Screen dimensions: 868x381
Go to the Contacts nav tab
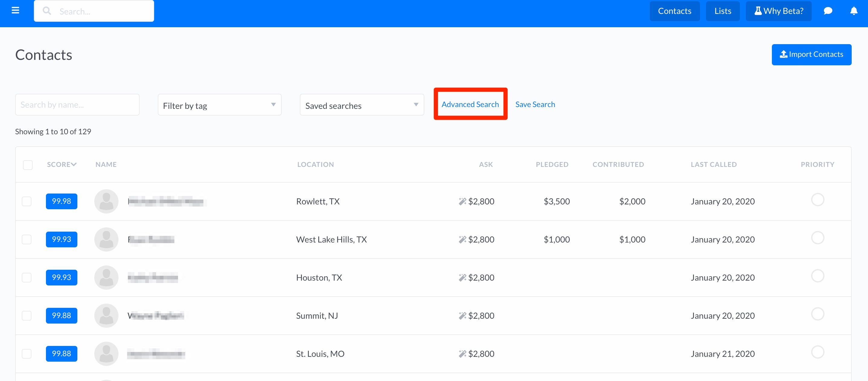click(675, 11)
